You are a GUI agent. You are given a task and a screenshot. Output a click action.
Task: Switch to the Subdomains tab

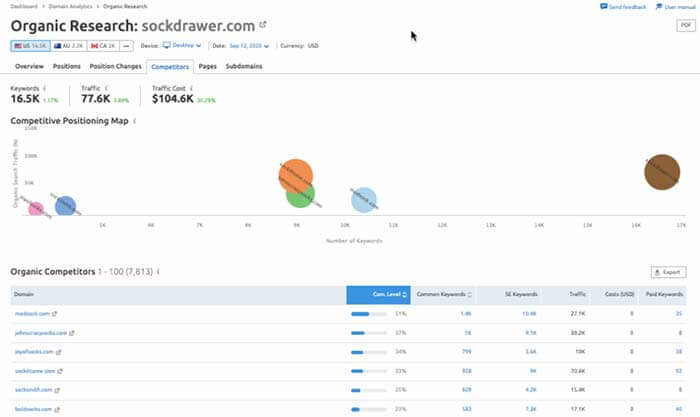point(244,67)
